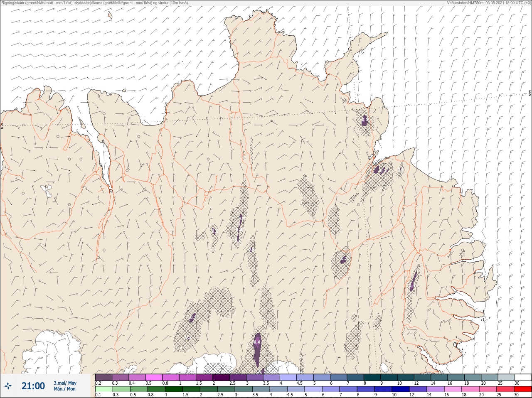The image size is (532, 398).
Task: Select the red lower legend swatch above 30
Action: (x=523, y=389)
